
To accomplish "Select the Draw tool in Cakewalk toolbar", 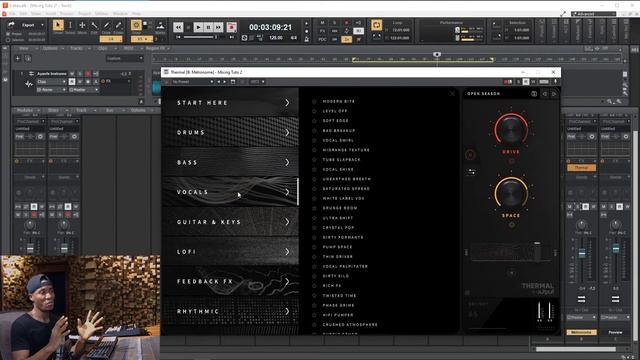I will coord(106,25).
